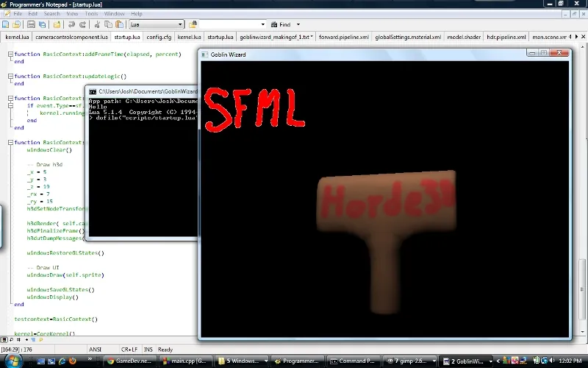Redo the last undone edit

pos(82,24)
